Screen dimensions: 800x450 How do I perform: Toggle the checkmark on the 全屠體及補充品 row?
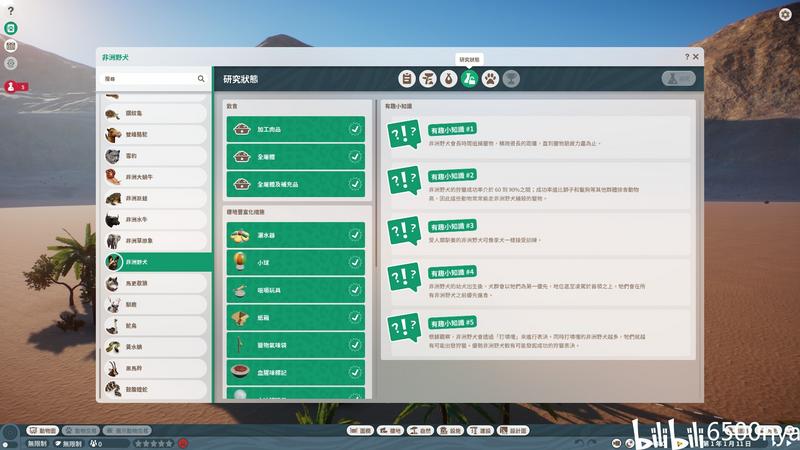coord(355,184)
